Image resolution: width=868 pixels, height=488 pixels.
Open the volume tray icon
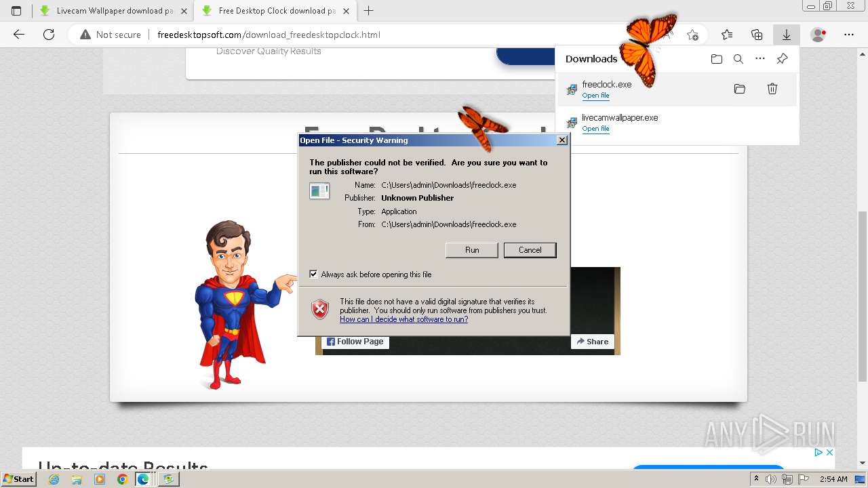[x=772, y=479]
